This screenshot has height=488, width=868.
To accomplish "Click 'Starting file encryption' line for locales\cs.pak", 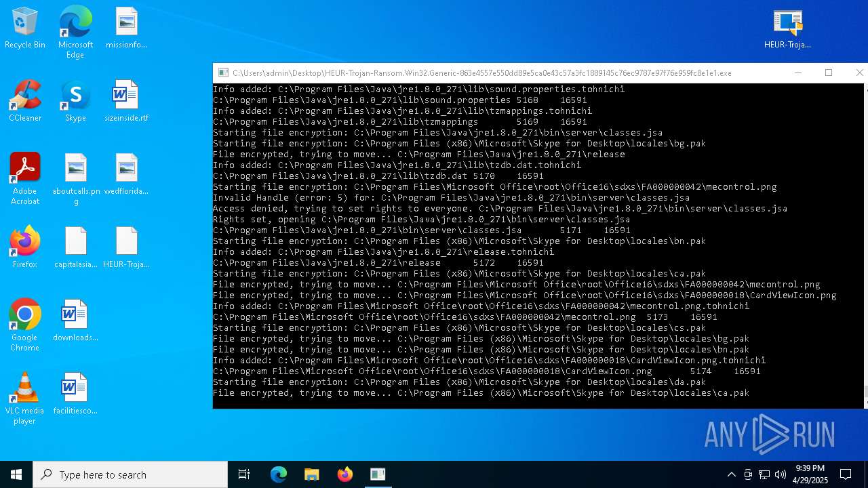I will 459,327.
